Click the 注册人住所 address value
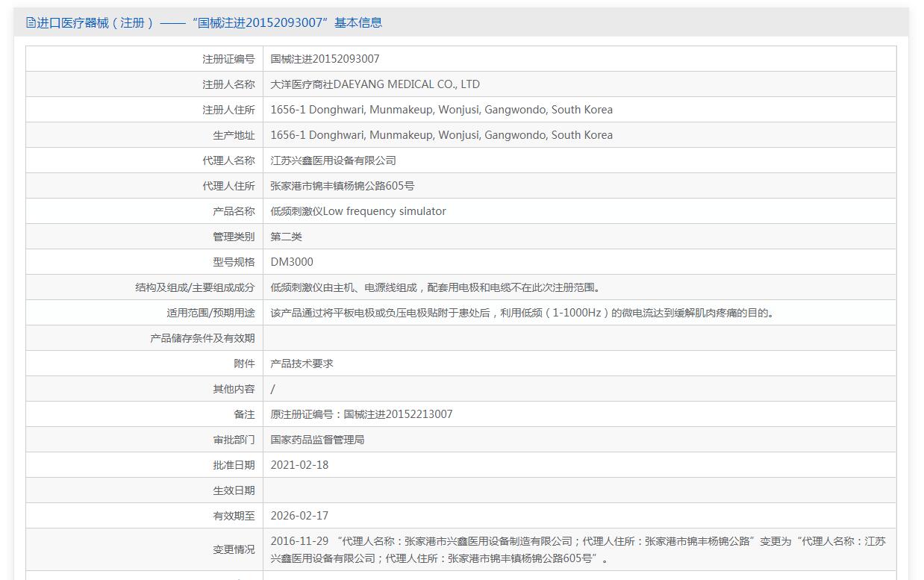This screenshot has height=580, width=924. click(x=441, y=110)
